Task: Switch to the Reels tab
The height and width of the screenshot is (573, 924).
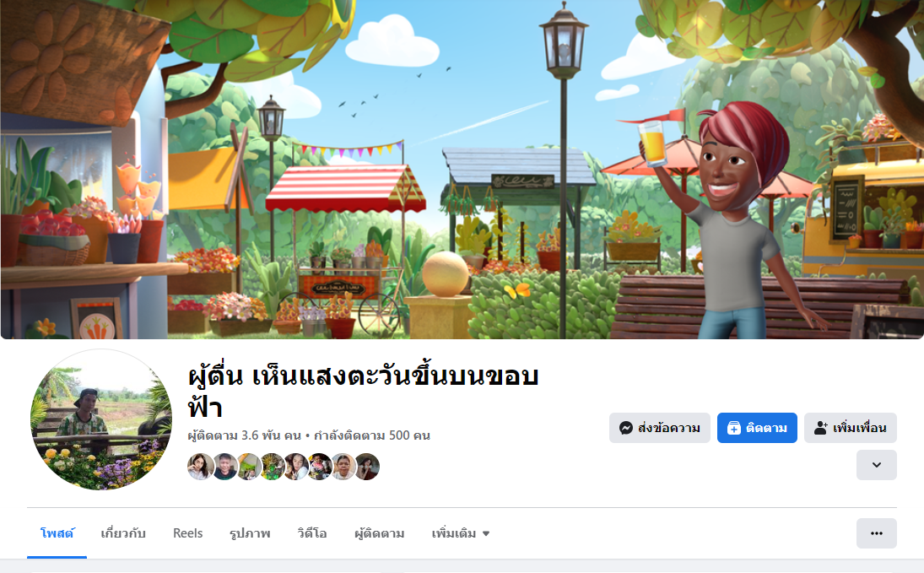Action: [188, 533]
